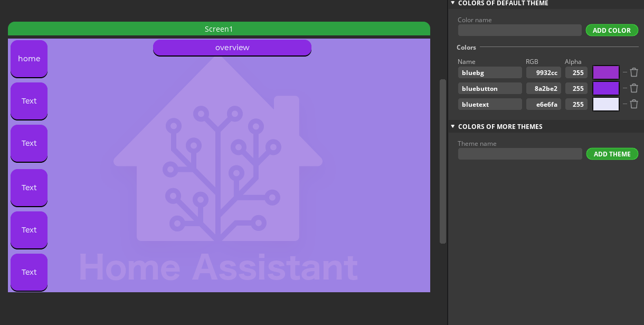
Task: Edit the alpha value of bluetext
Action: (576, 104)
